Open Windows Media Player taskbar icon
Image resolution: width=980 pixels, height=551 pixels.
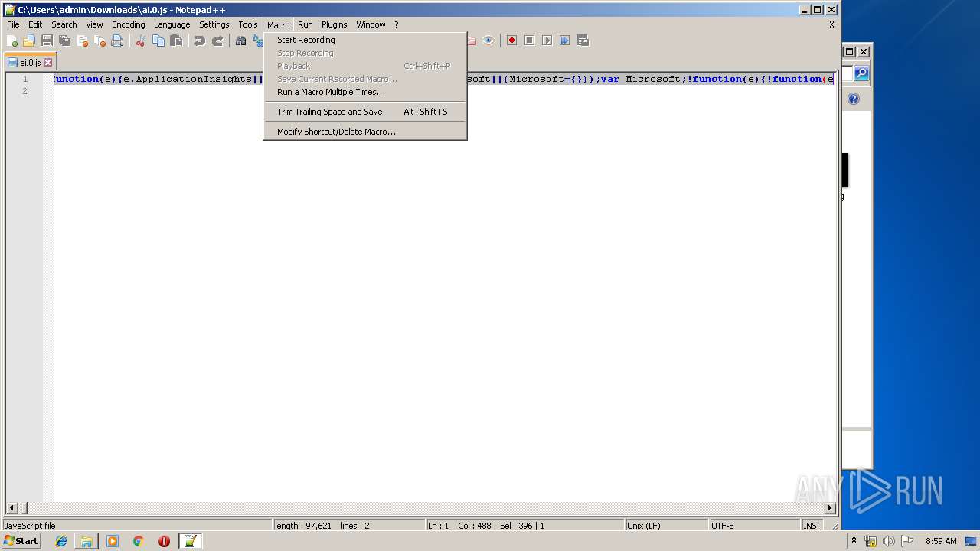coord(113,541)
